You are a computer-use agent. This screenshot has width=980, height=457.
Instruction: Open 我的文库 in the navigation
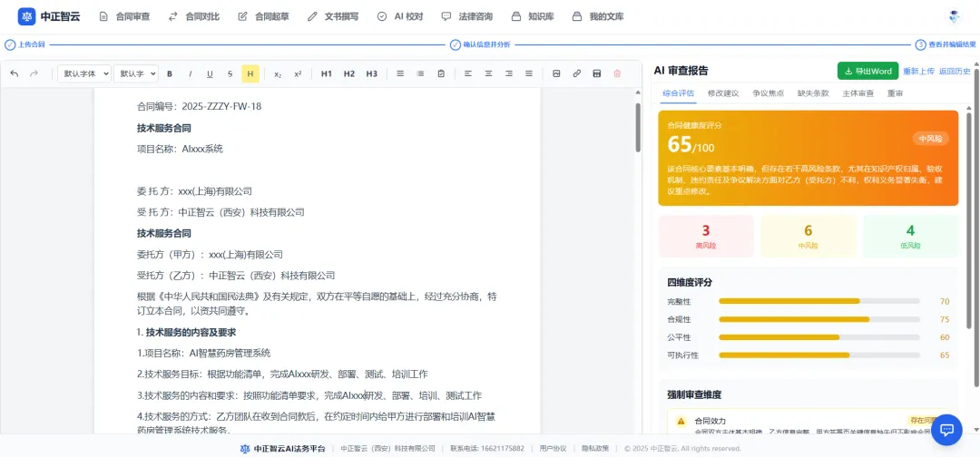coord(598,17)
